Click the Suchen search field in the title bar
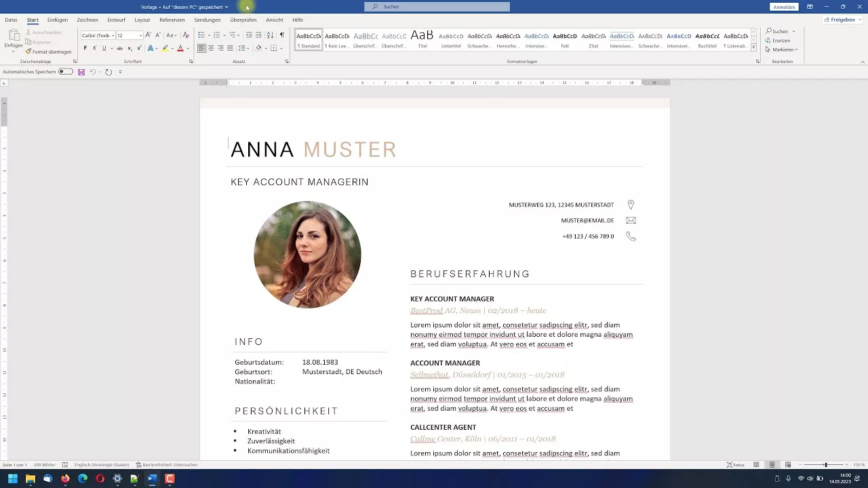Viewport: 868px width, 488px height. tap(437, 7)
